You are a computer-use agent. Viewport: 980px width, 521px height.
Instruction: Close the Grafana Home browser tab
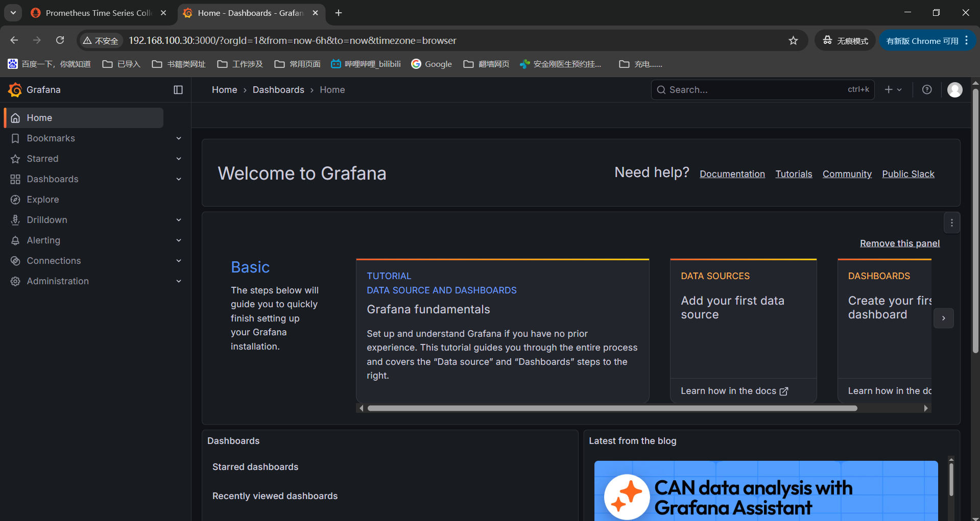[315, 13]
